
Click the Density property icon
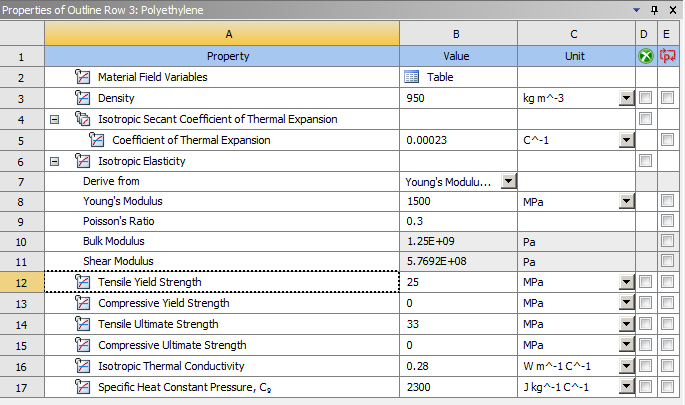pos(83,98)
